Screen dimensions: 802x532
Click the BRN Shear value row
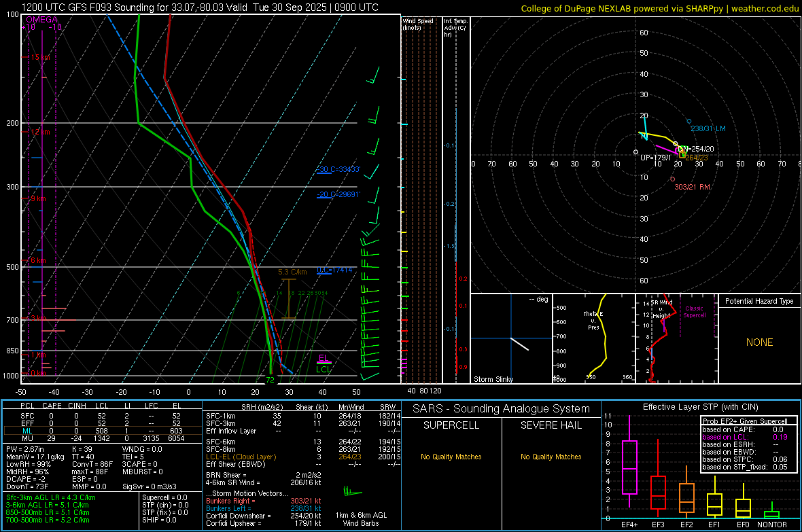click(264, 475)
